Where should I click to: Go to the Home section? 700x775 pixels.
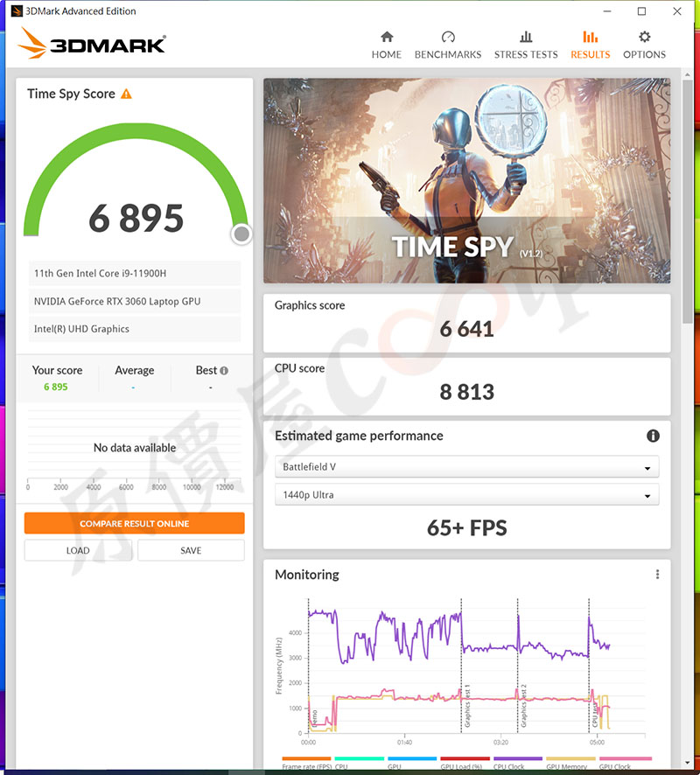[386, 45]
